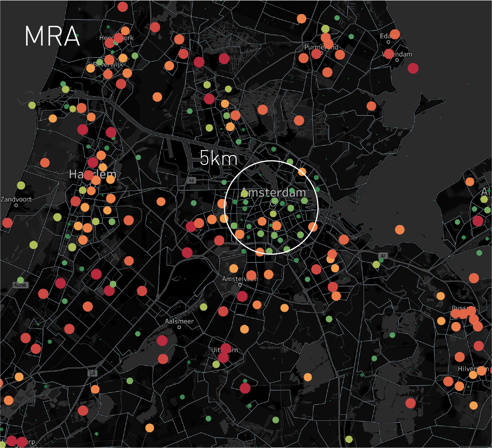Click the Volendam town marker circle
This screenshot has width=492, height=448.
coord(397,60)
